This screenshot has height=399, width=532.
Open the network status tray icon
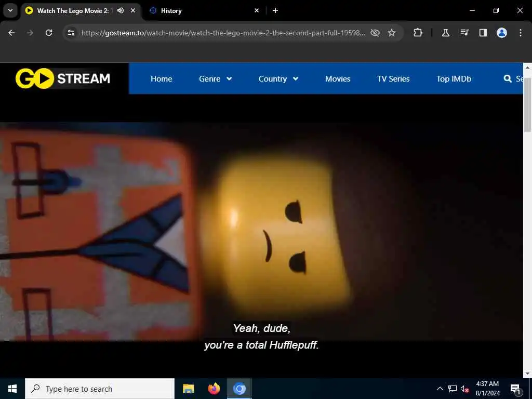pos(453,389)
